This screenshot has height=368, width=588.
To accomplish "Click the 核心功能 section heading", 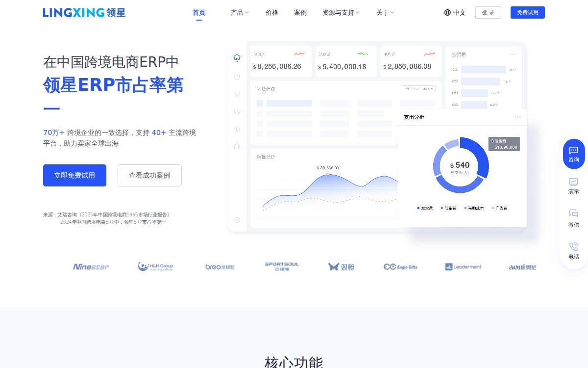I will click(294, 362).
